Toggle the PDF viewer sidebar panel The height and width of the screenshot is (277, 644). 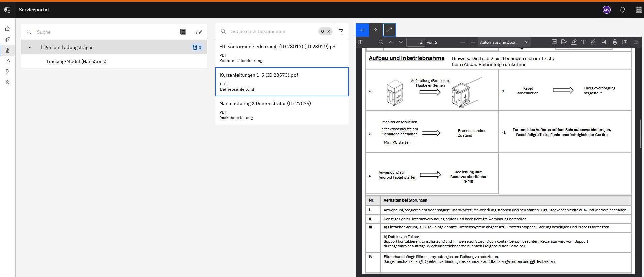point(361,42)
